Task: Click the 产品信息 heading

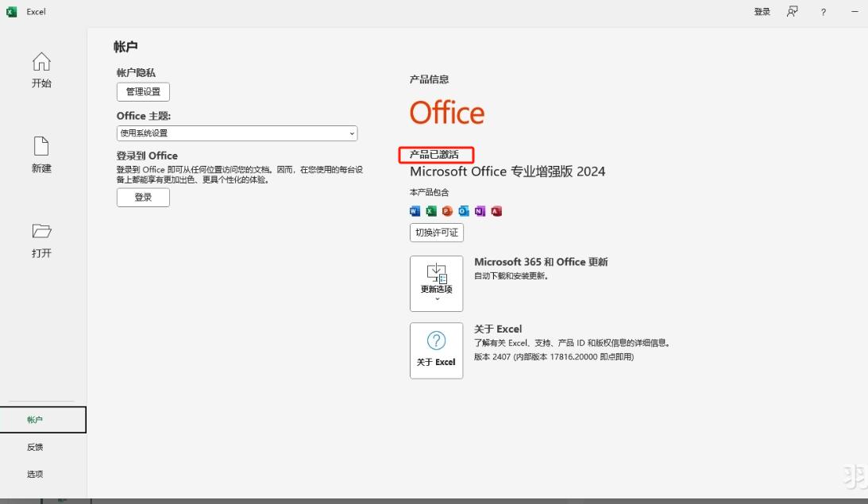Action: tap(429, 79)
